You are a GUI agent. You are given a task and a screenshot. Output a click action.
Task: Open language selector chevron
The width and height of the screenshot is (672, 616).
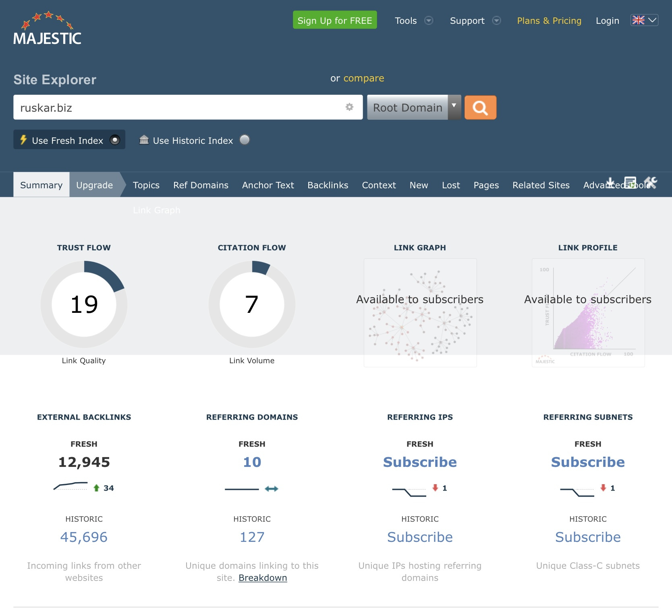[x=652, y=20]
